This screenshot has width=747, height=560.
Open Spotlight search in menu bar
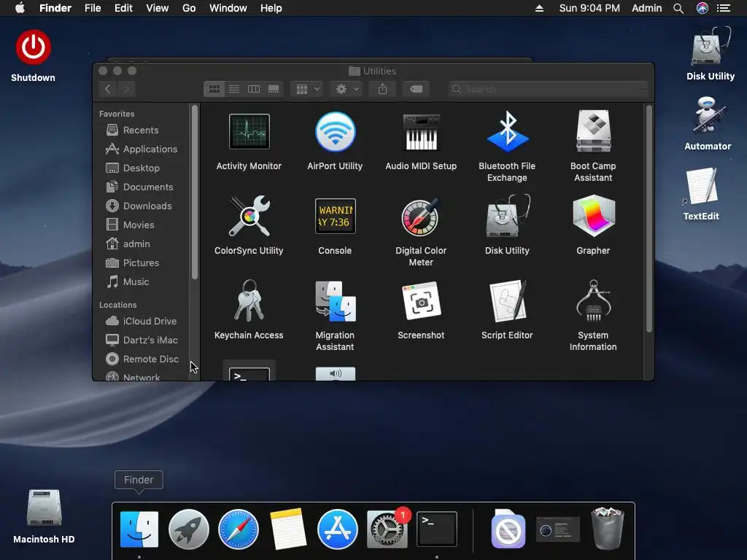tap(678, 9)
